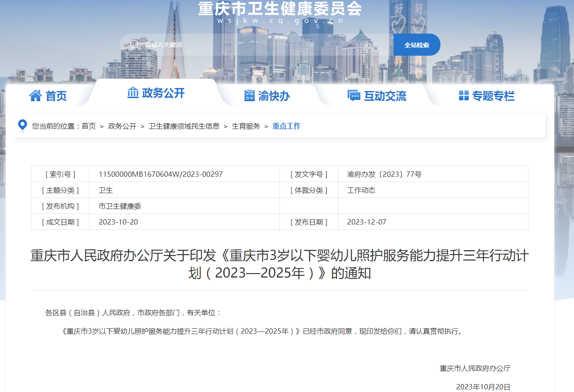Click the date line 2023年10月20日

483,387
